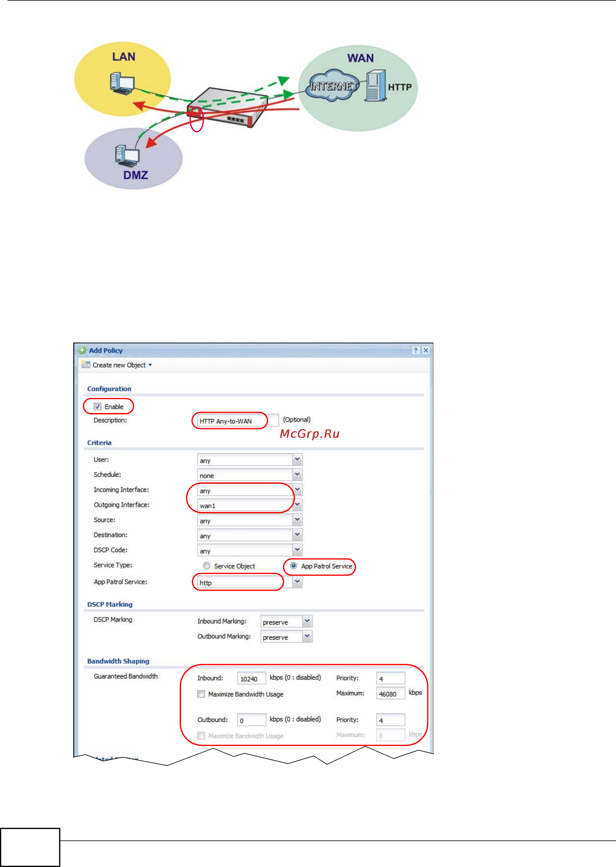Viewport: 616px width, 867px height.
Task: Click the Description input field
Action: click(238, 421)
